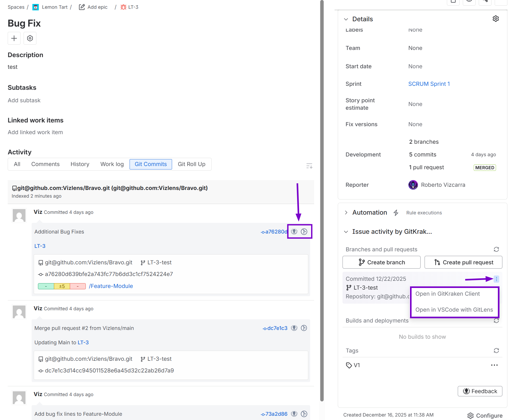Click Create pull request button

(463, 262)
